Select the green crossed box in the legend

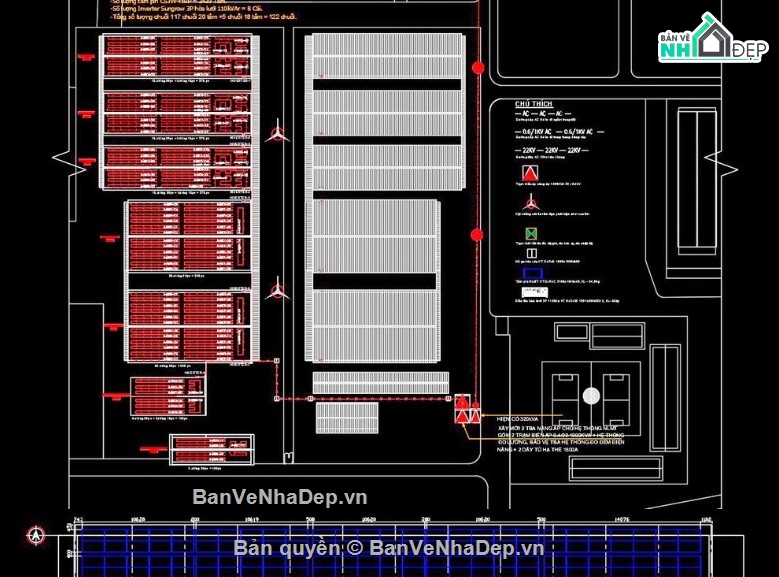click(x=531, y=234)
